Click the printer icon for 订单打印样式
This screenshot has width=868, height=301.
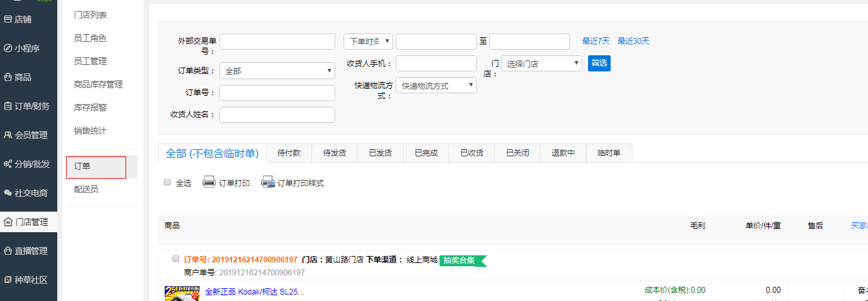[268, 183]
